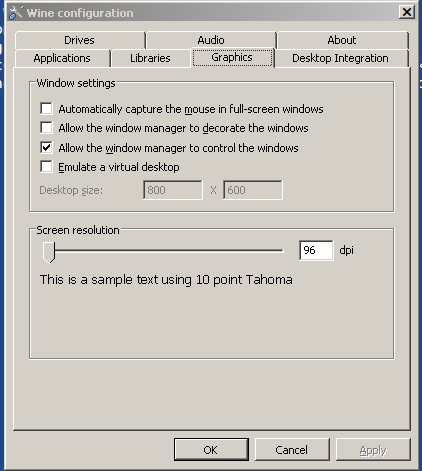Click the Apply button

click(x=373, y=450)
